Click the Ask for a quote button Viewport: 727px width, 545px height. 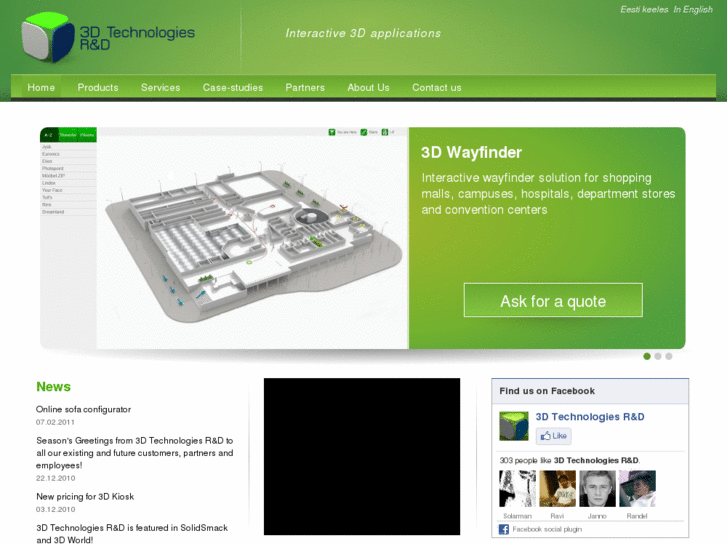tap(553, 300)
